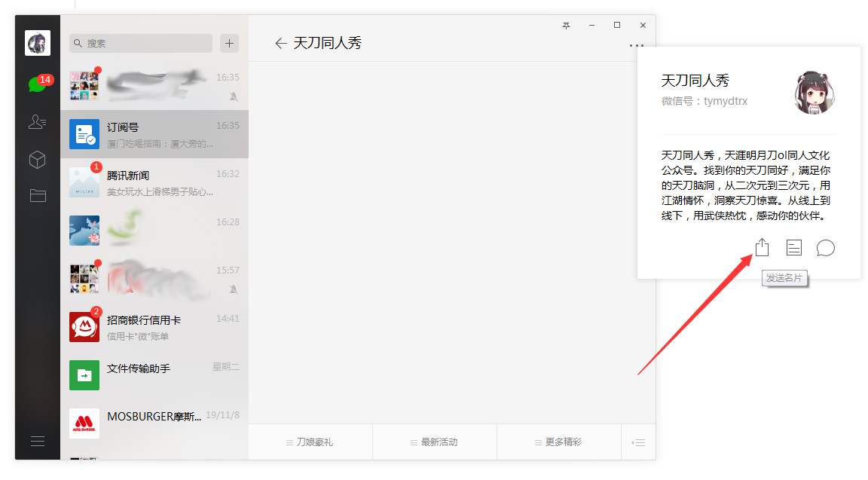The image size is (868, 480).
Task: Click your profile avatar in top-left corner
Action: [x=38, y=42]
